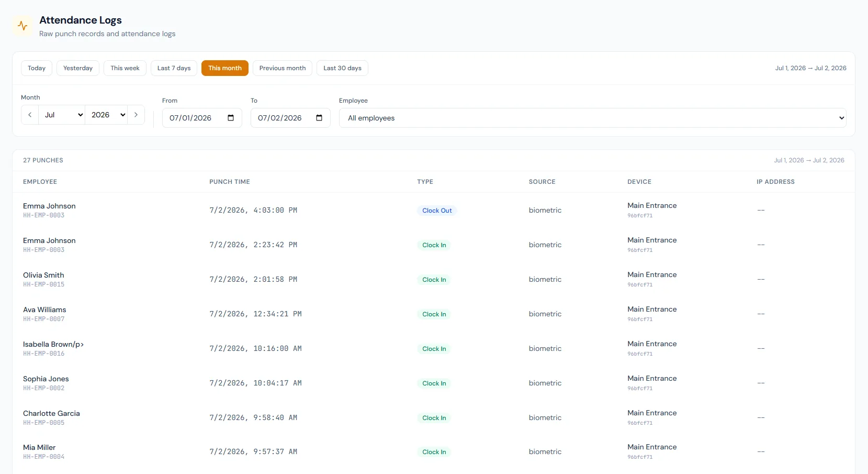Click the Attendance Logs pulse icon

click(22, 26)
